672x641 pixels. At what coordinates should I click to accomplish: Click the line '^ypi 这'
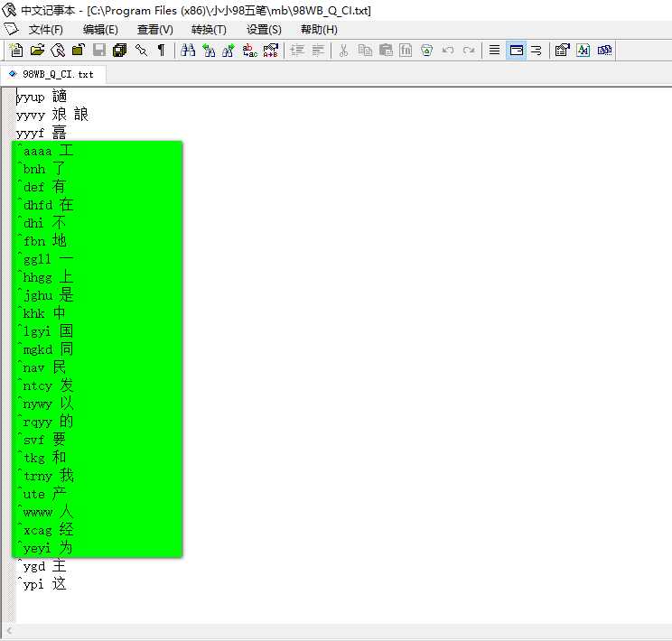(42, 584)
